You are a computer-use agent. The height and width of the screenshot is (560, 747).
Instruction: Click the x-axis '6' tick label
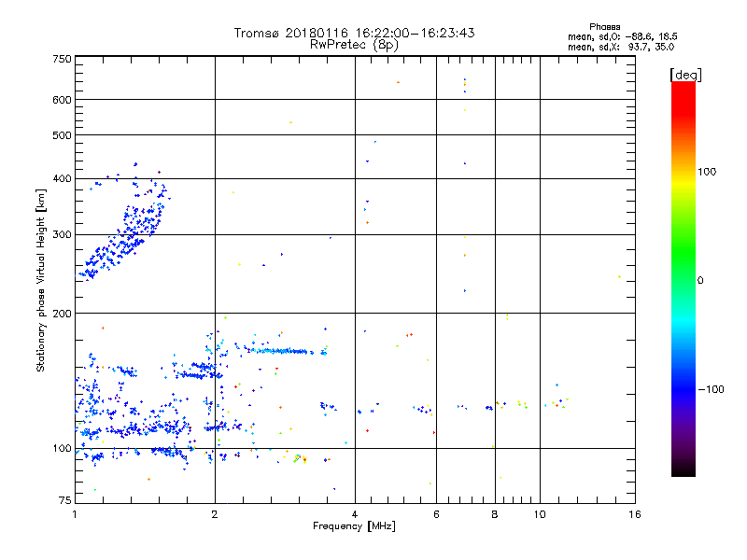436,514
